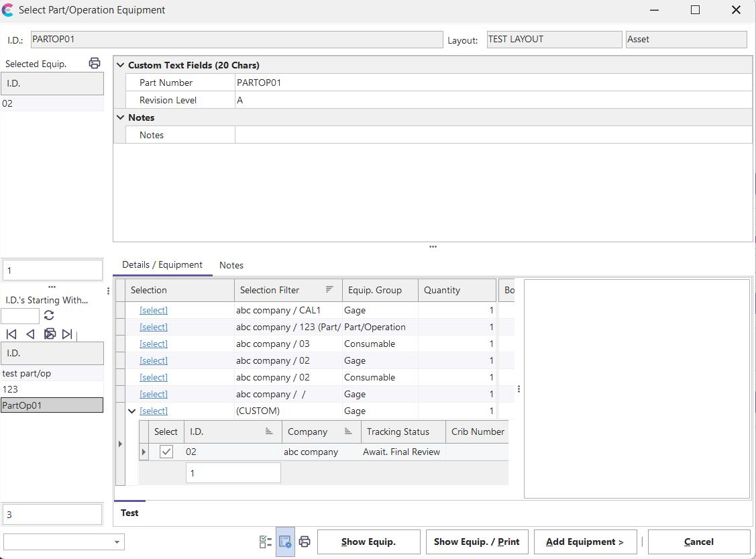Click the checklist icon in bottom toolbar
756x559 pixels.
266,542
